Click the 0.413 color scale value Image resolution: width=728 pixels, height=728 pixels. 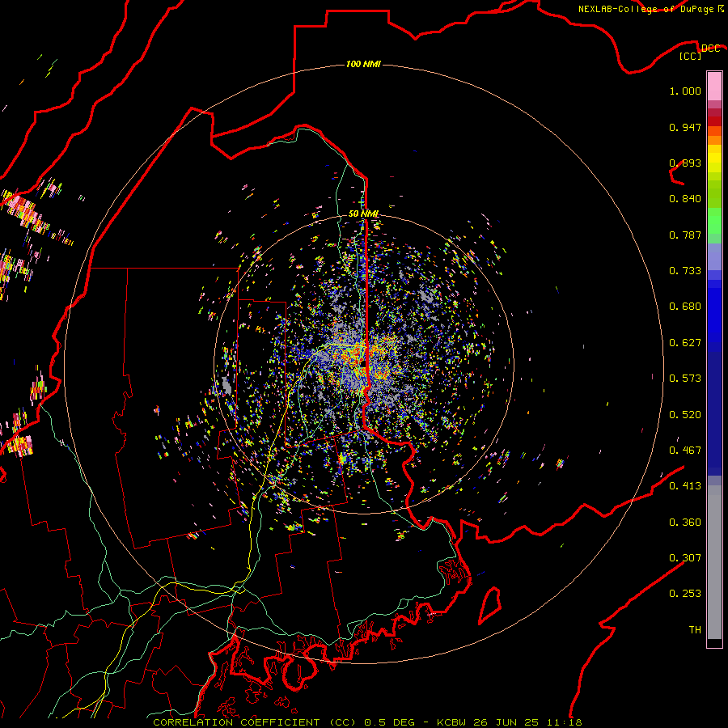click(x=685, y=486)
